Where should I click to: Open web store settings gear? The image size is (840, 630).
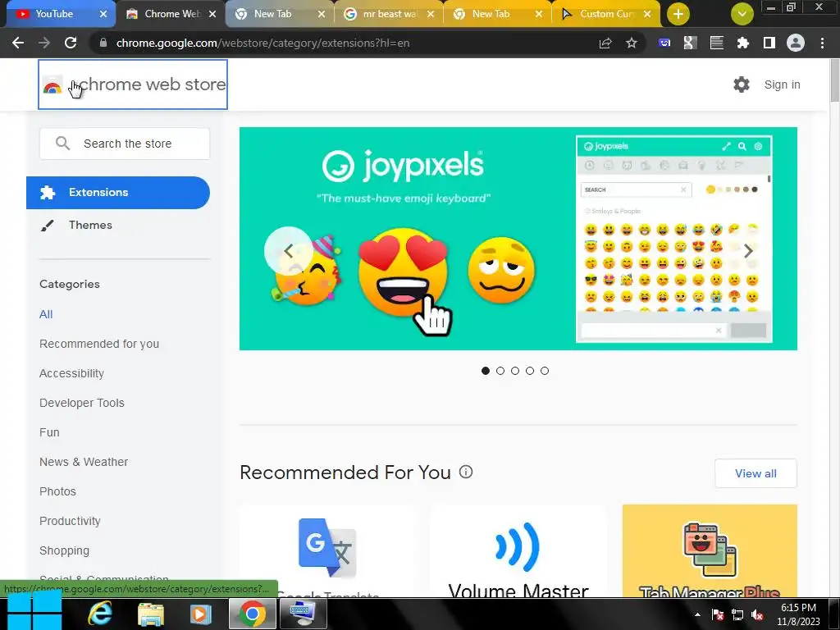tap(742, 84)
